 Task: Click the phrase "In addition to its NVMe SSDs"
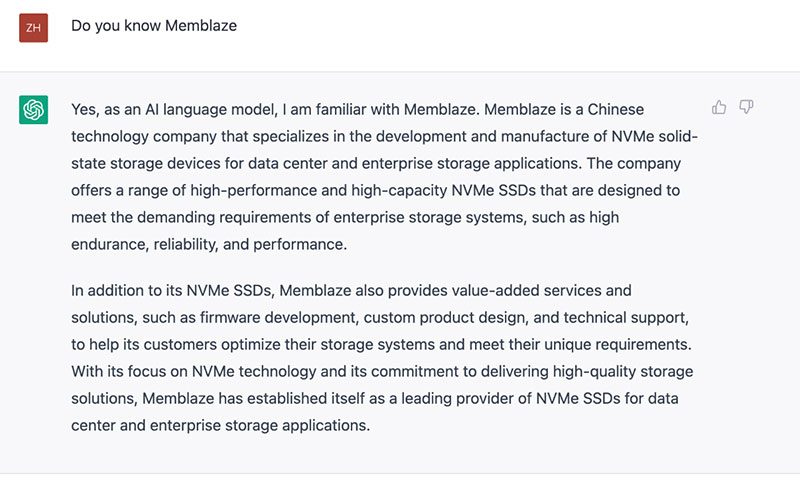[x=171, y=291]
